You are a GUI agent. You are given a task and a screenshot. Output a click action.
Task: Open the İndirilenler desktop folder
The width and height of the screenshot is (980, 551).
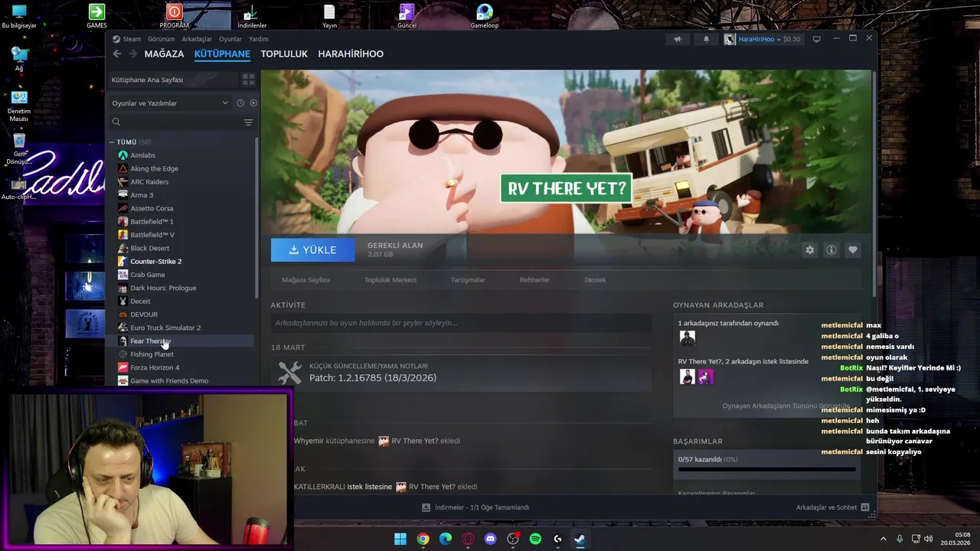click(251, 16)
